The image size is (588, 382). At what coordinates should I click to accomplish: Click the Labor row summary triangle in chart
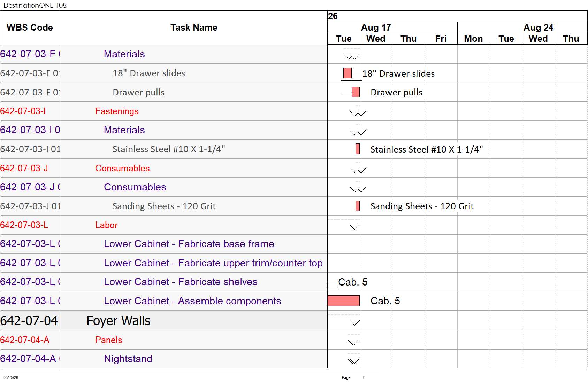354,227
